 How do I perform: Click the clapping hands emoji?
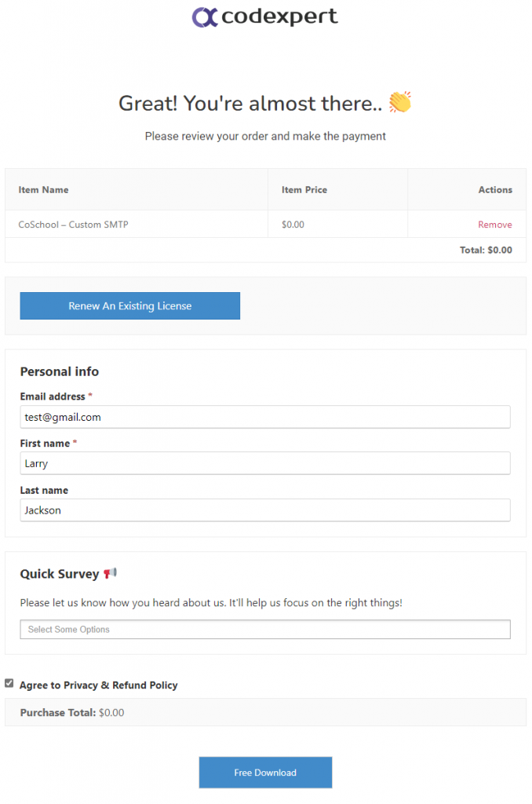(399, 101)
